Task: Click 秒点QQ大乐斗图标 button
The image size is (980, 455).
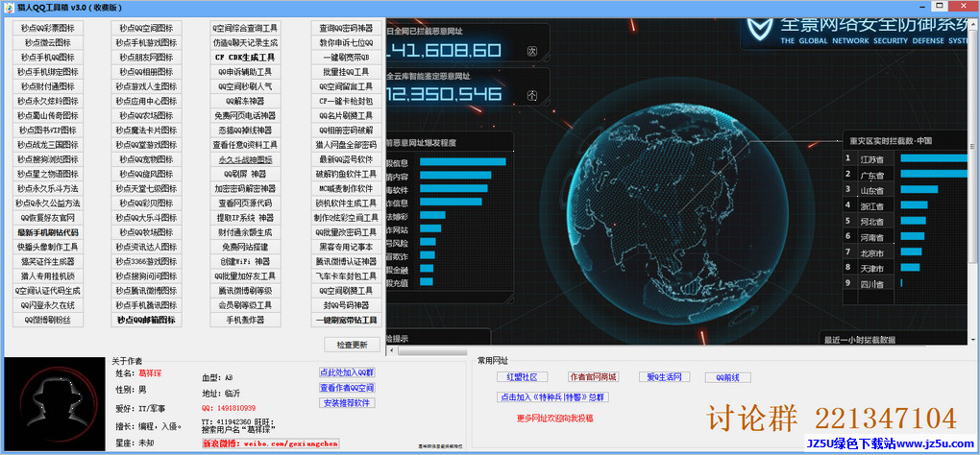Action: coord(146,218)
